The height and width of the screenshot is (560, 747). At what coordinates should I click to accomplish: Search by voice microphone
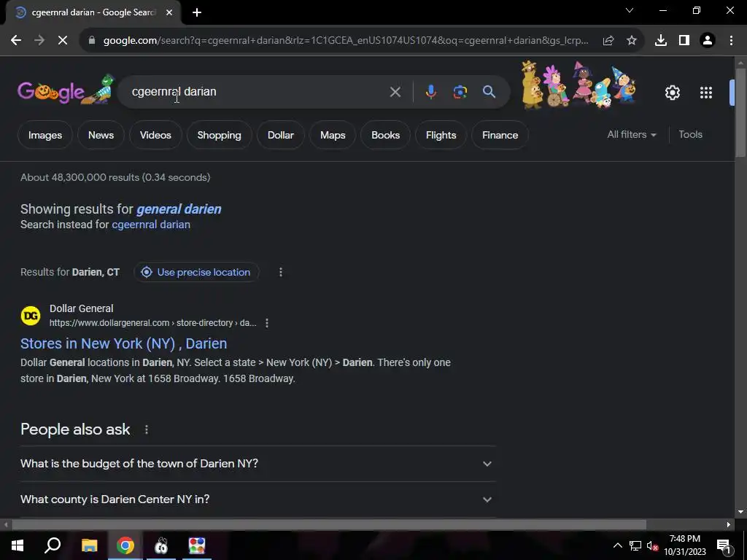click(430, 92)
